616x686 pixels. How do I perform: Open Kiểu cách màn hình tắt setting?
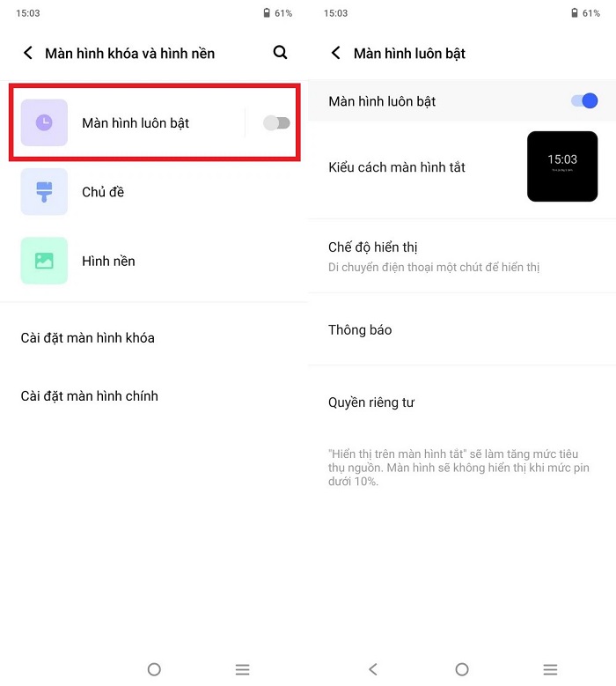pyautogui.click(x=462, y=166)
